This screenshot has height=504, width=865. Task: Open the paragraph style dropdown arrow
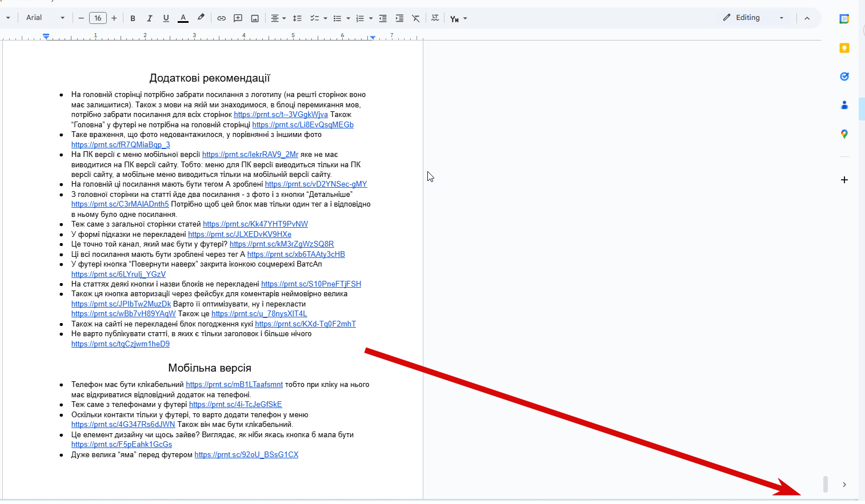point(8,18)
